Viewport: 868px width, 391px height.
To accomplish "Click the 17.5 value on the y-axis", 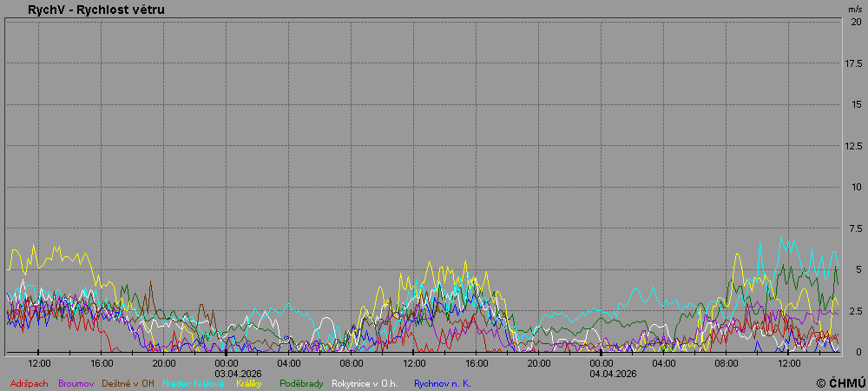I will tap(853, 63).
